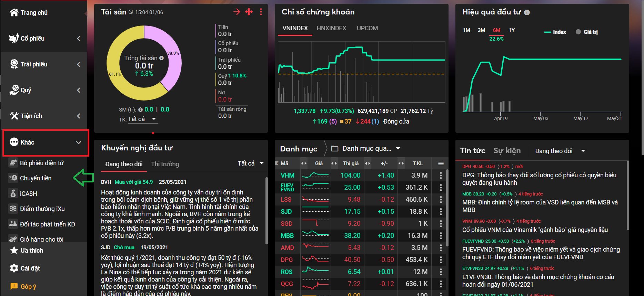
Task: Click the red move cross icon in Tài sản
Action: 249,12
